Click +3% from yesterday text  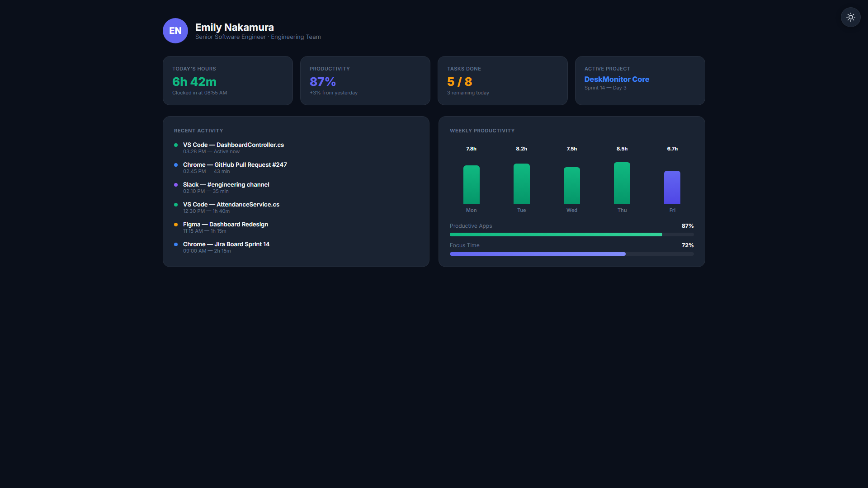(334, 93)
